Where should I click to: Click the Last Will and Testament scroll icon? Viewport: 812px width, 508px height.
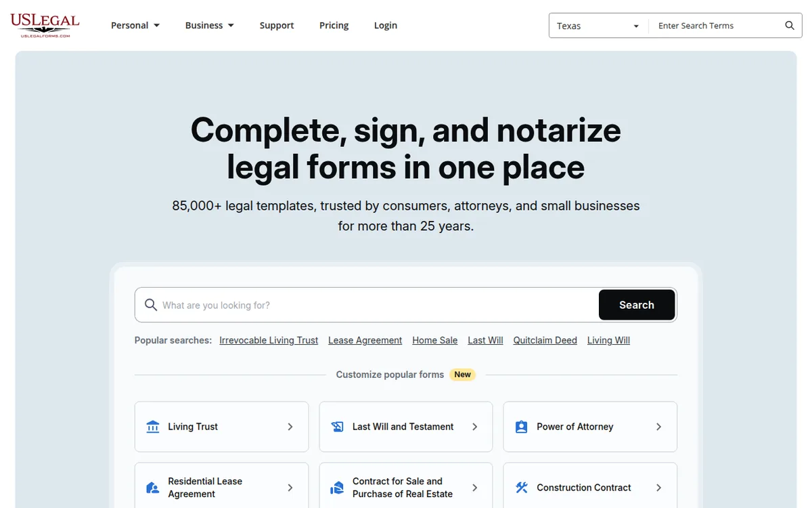(x=337, y=427)
